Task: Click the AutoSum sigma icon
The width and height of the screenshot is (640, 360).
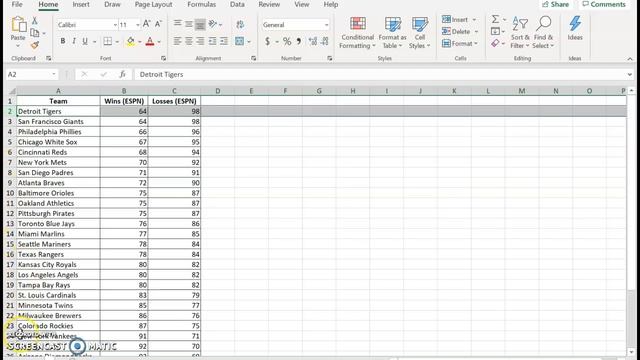Action: tap(495, 19)
